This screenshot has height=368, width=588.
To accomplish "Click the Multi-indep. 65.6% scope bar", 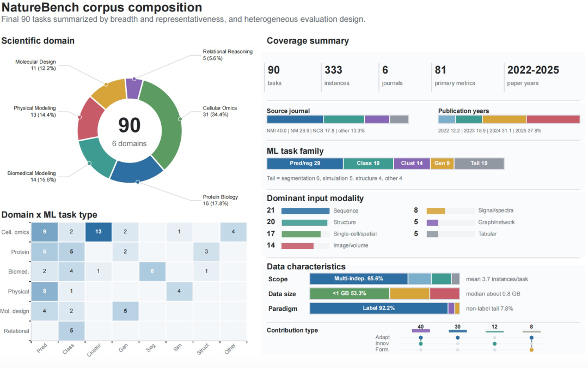I will pos(359,279).
